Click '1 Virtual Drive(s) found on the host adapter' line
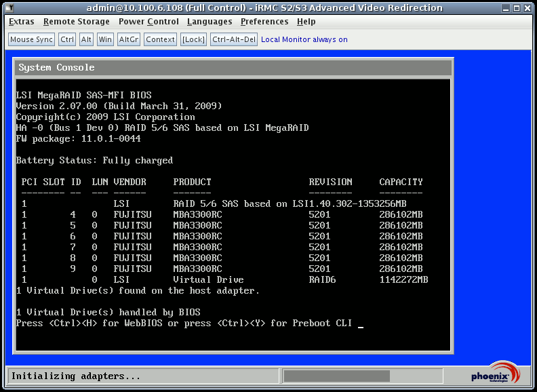Image resolution: width=537 pixels, height=392 pixels. (138, 290)
